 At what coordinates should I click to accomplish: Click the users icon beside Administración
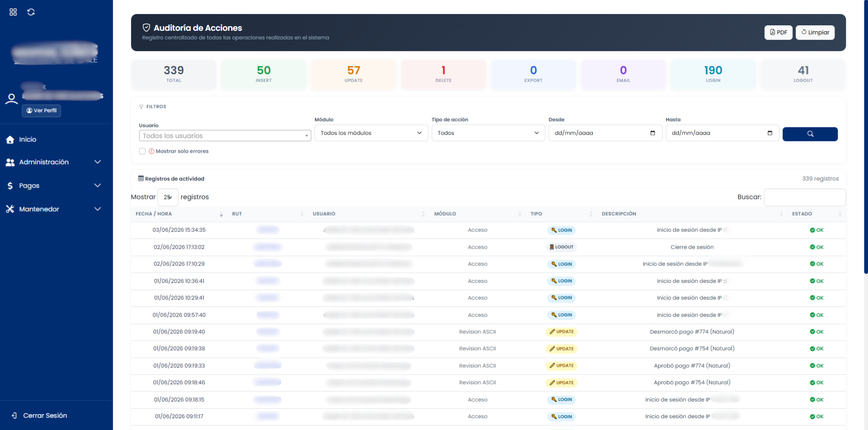[x=10, y=162]
